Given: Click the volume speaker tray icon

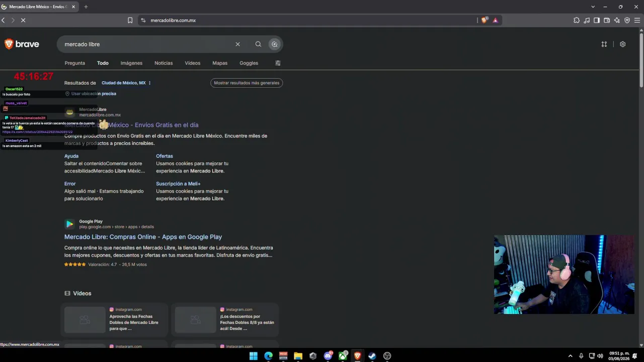Looking at the screenshot, I should 600,356.
